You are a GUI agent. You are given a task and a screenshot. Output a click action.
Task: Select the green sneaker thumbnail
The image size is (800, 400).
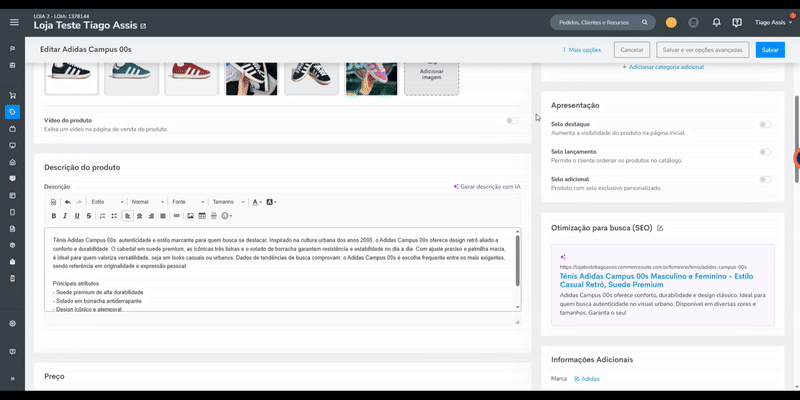point(132,78)
